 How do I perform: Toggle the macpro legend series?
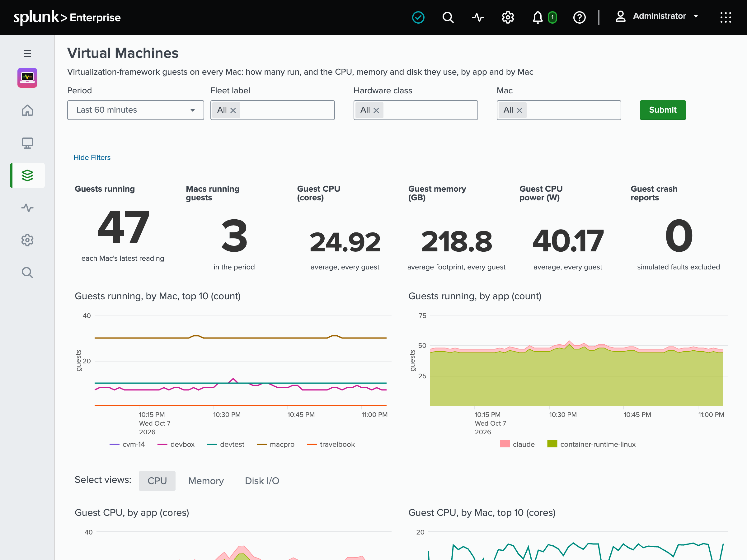[275, 444]
